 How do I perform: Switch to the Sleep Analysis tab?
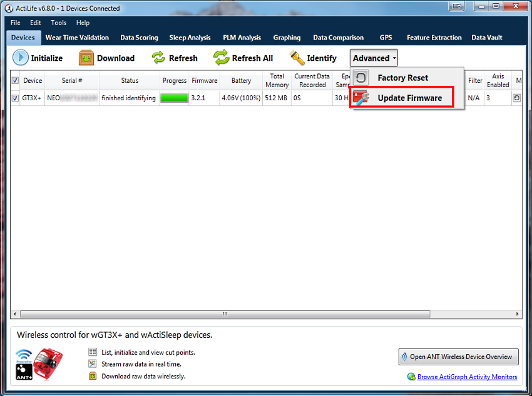coord(190,38)
